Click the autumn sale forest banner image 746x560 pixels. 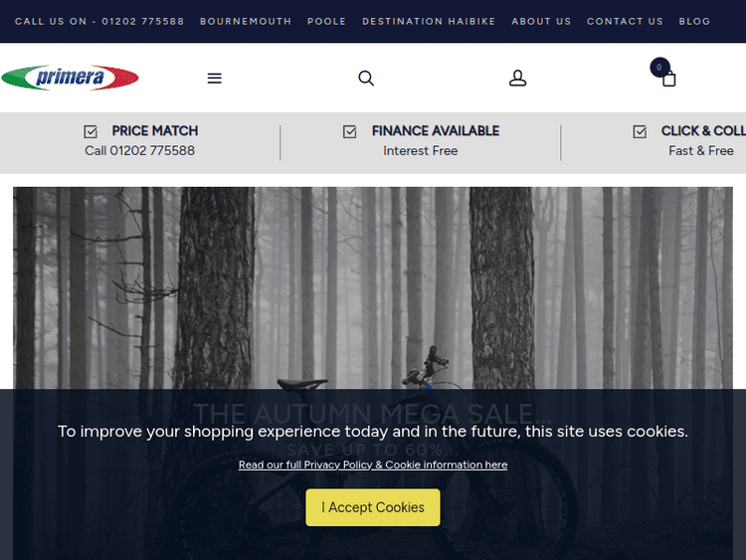[373, 288]
